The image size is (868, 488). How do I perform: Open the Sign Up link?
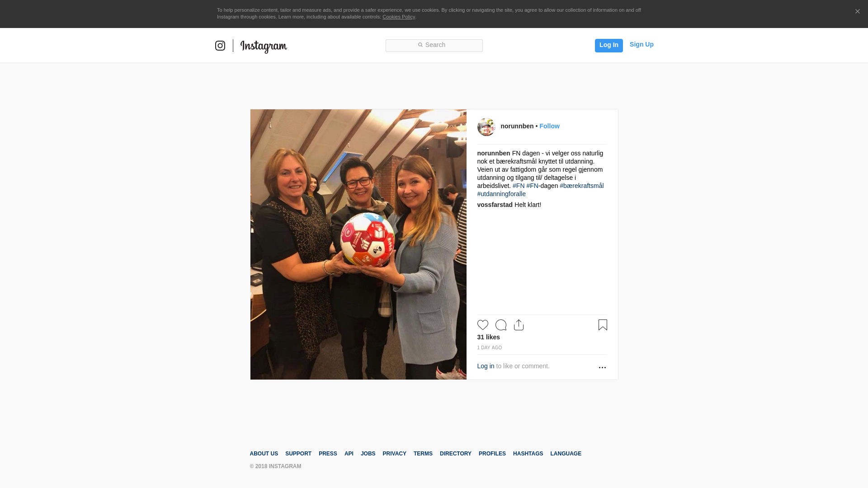[x=642, y=44]
